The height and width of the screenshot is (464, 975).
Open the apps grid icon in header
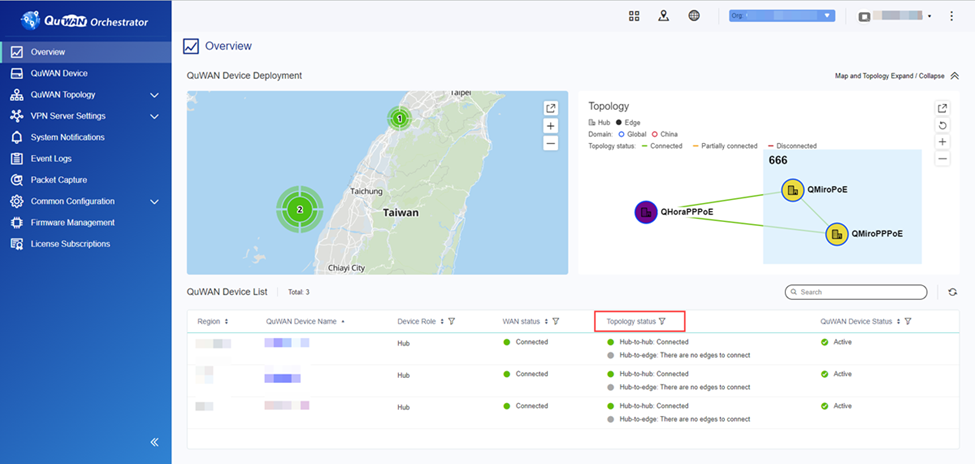(x=634, y=16)
